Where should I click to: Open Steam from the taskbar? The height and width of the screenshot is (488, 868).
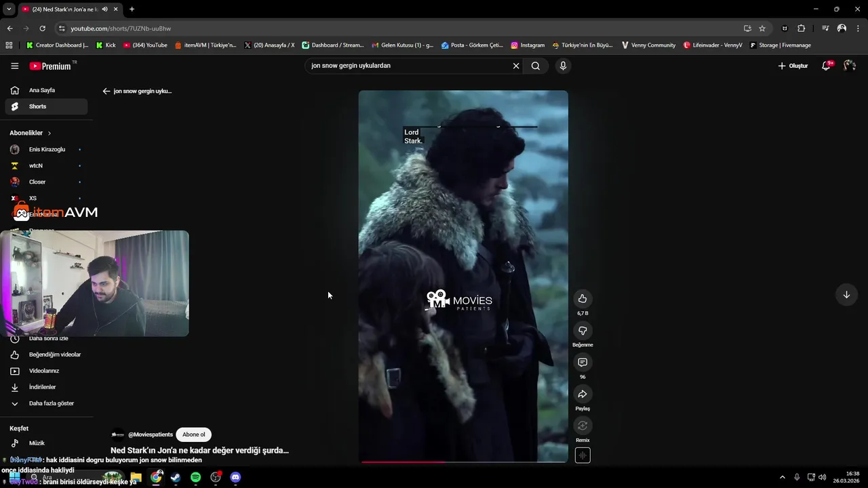(176, 477)
